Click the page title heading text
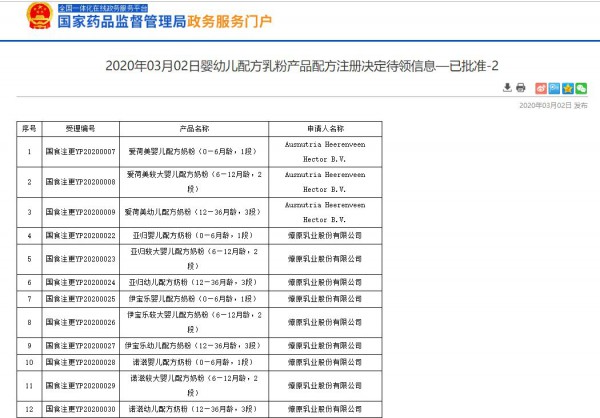Viewport: 600px width, 418px height. (301, 65)
